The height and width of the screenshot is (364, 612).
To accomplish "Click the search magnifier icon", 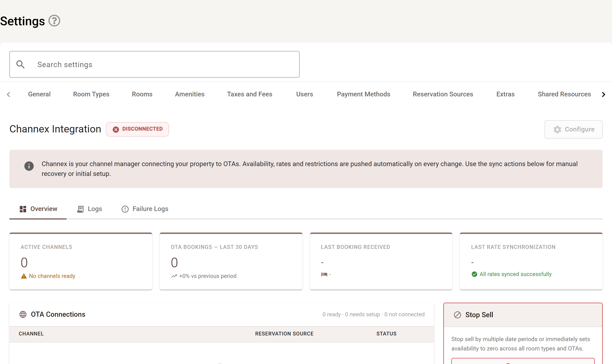I will (x=20, y=65).
